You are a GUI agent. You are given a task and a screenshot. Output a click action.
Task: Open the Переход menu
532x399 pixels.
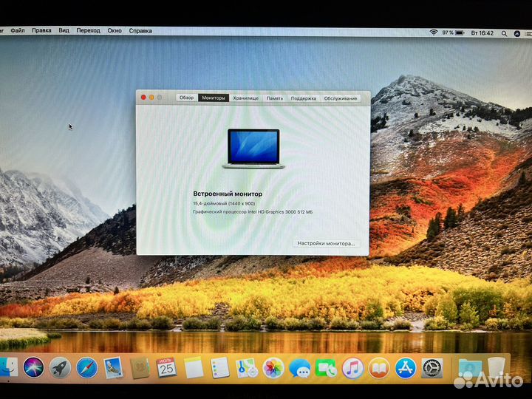88,30
